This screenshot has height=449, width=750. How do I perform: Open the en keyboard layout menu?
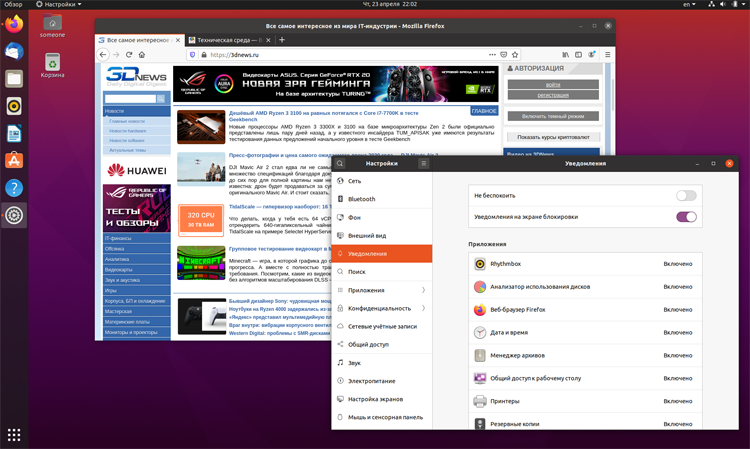pyautogui.click(x=689, y=4)
